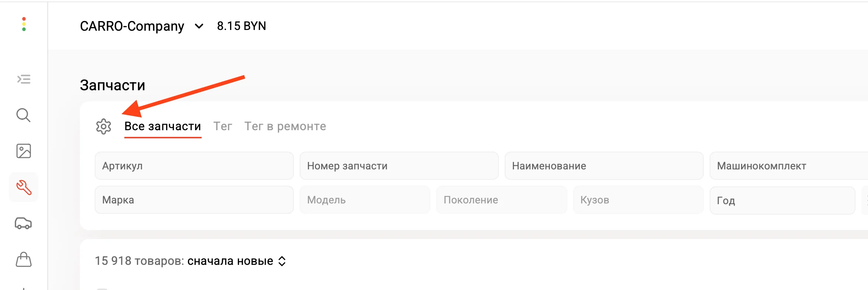
Task: Click the Марка input field
Action: tap(194, 200)
